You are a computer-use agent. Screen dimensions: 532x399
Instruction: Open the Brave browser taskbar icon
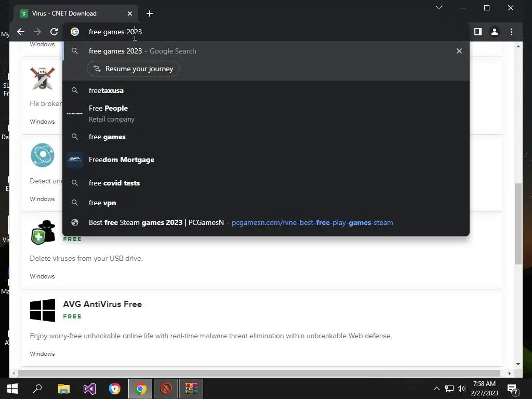pyautogui.click(x=115, y=389)
